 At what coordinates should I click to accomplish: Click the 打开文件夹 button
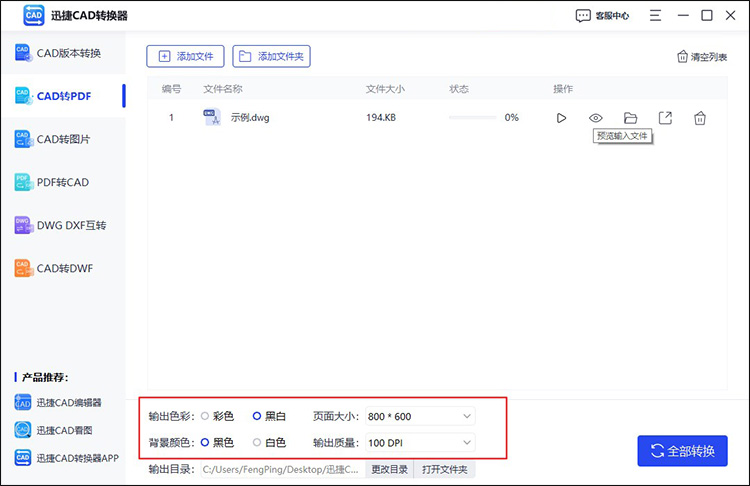[x=444, y=470]
